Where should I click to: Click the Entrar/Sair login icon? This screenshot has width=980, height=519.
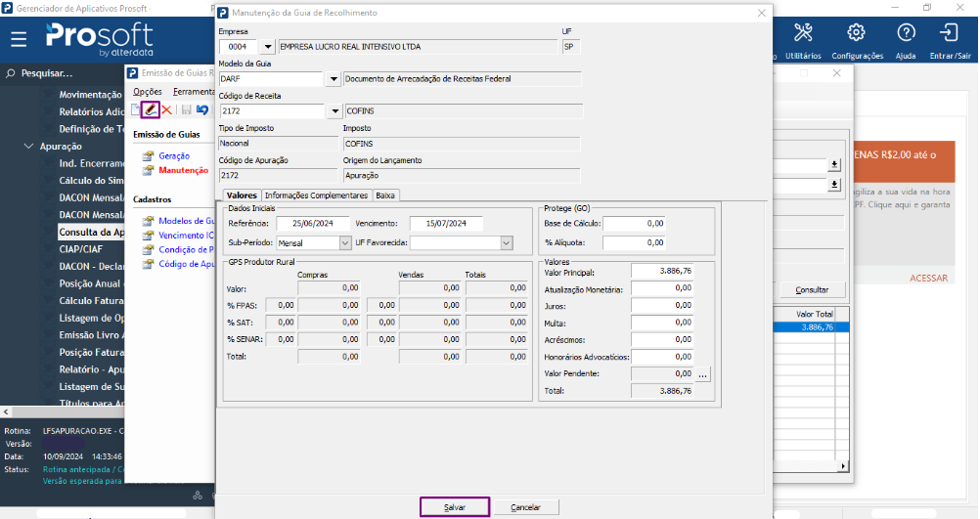coord(950,32)
